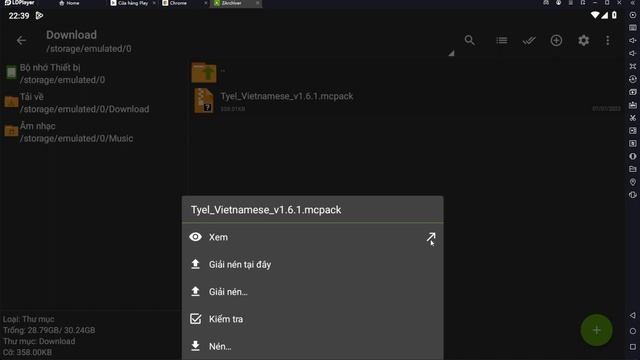Switch to the Cửa hàng Play tab
The image size is (640, 360).
133,3
